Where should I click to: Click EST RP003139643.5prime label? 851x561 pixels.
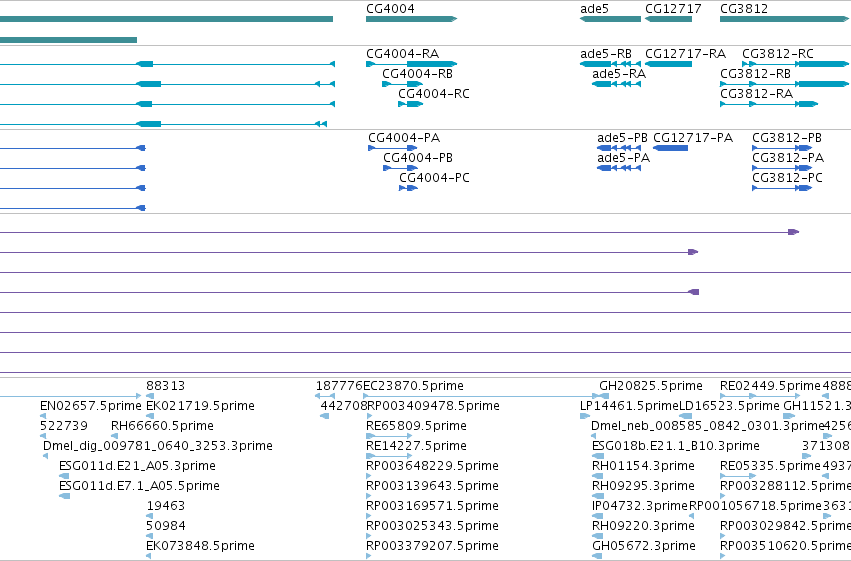(432, 486)
